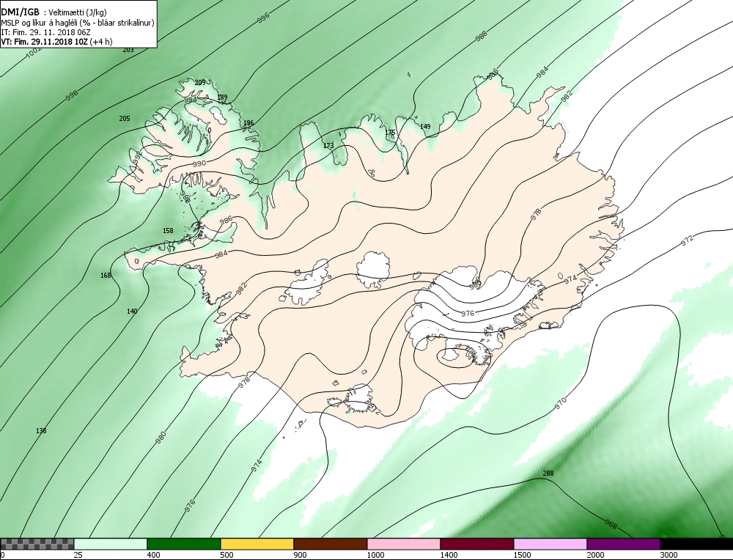733x560 pixels.
Task: Click the 'DMI/IGB' header label
Action: (x=20, y=12)
